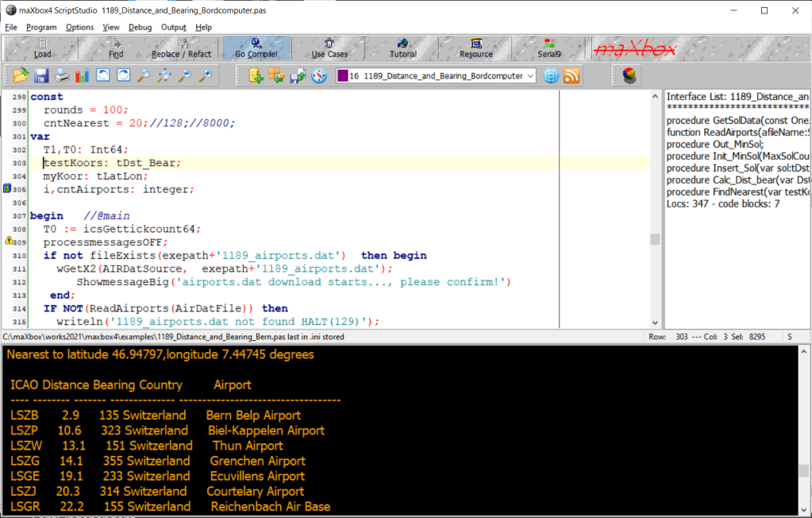Open the Tutorial toolbar button
812x518 pixels.
point(402,49)
